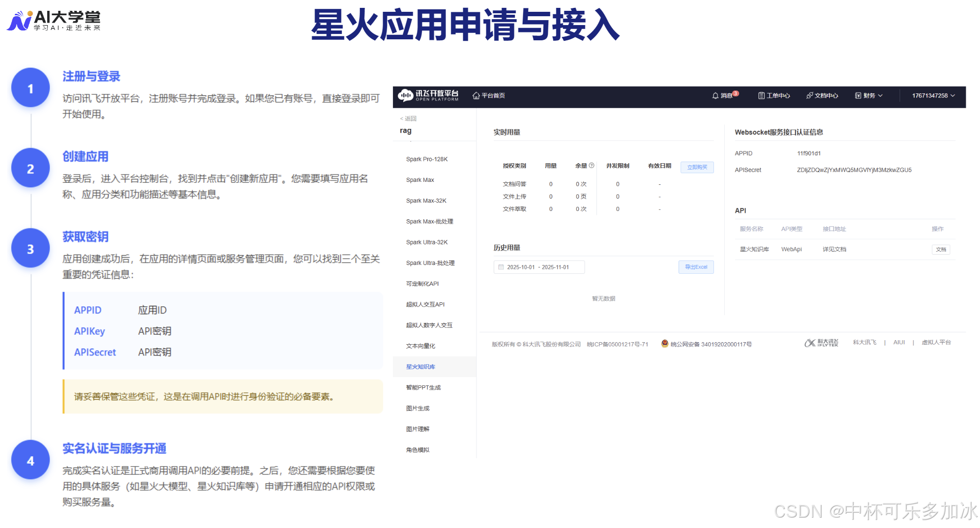
Task: Select 智能PPT生成 in the sidebar
Action: point(423,387)
